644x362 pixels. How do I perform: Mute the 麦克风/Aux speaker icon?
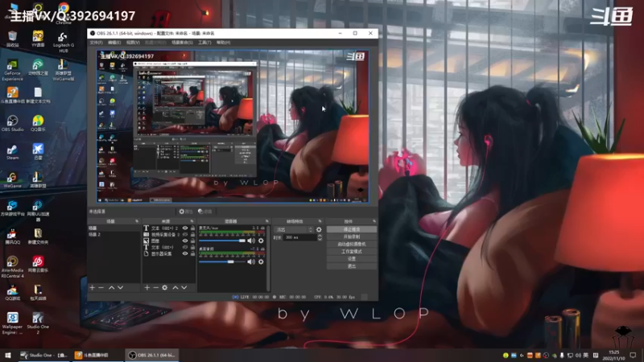pos(251,241)
